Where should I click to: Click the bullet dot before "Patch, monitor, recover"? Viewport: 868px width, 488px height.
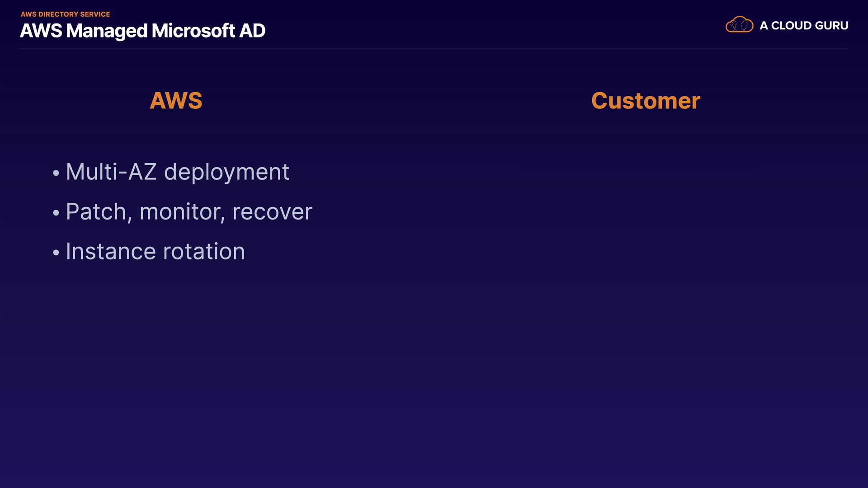click(x=56, y=213)
